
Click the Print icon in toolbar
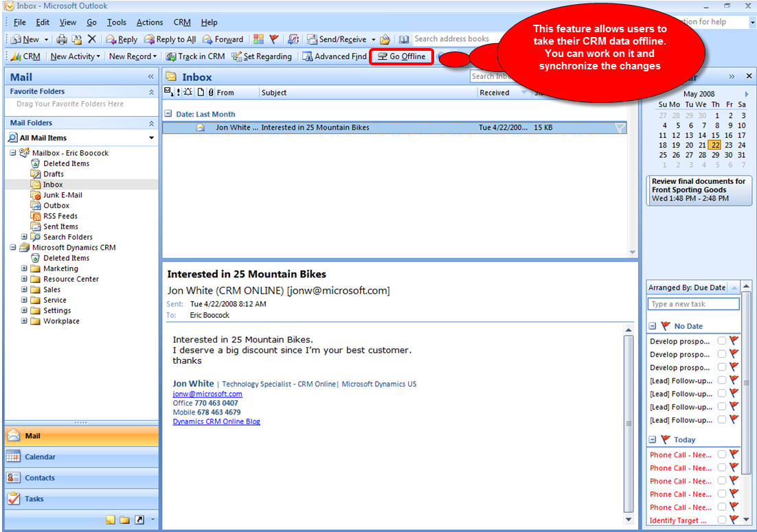62,40
